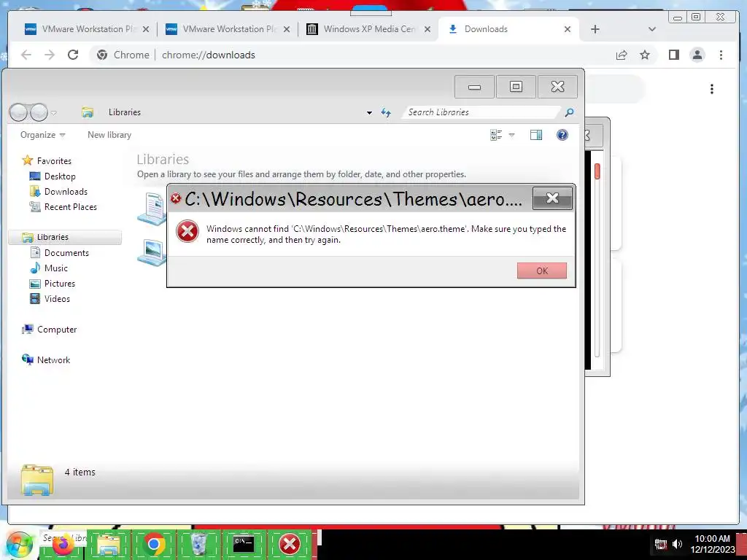
Task: Open the address bar history dropdown
Action: tap(369, 113)
